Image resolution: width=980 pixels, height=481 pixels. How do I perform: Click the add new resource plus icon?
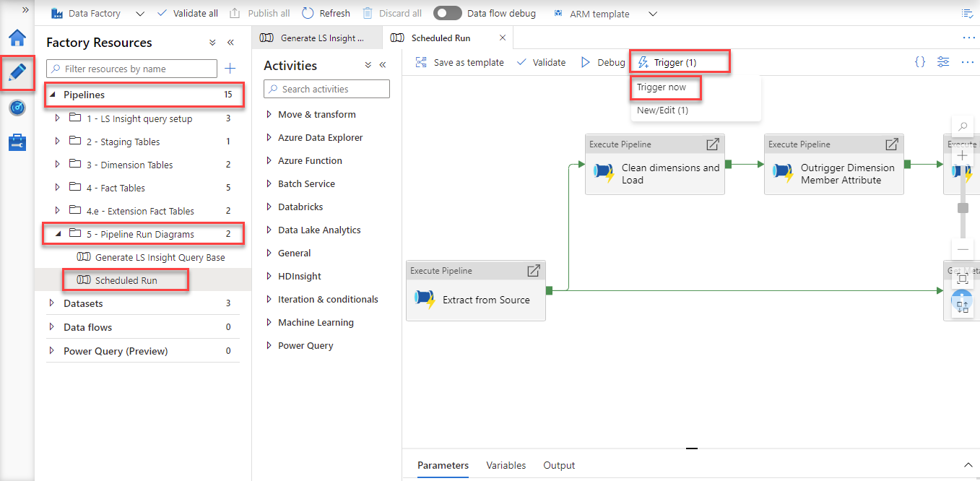click(230, 69)
